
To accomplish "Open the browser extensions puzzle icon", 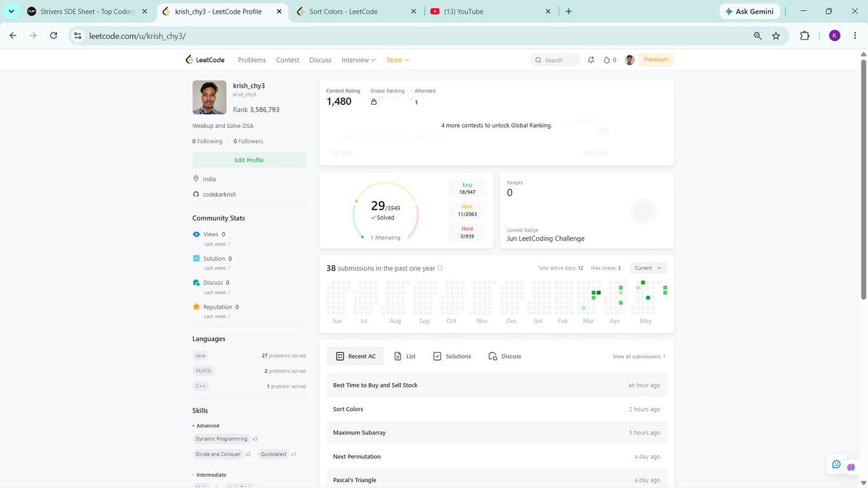I will (x=804, y=35).
